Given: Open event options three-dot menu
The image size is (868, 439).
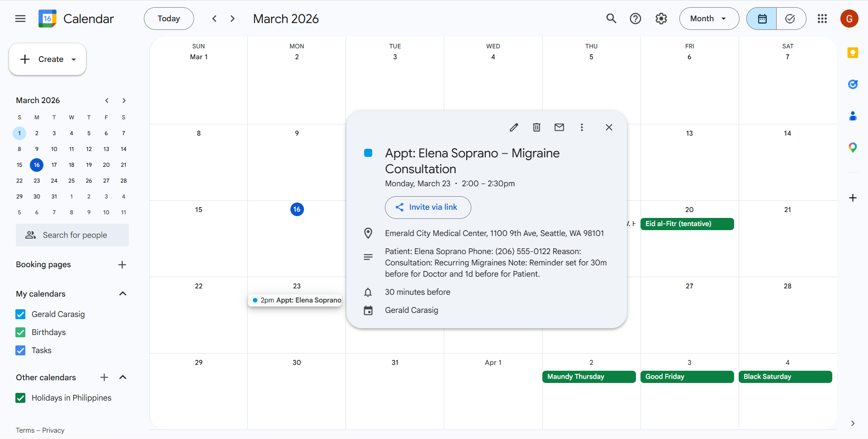Looking at the screenshot, I should point(582,127).
